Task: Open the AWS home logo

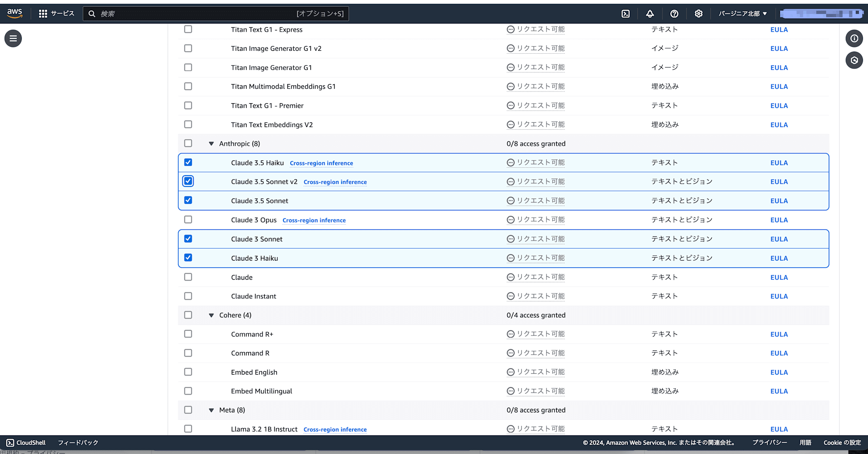Action: point(15,13)
